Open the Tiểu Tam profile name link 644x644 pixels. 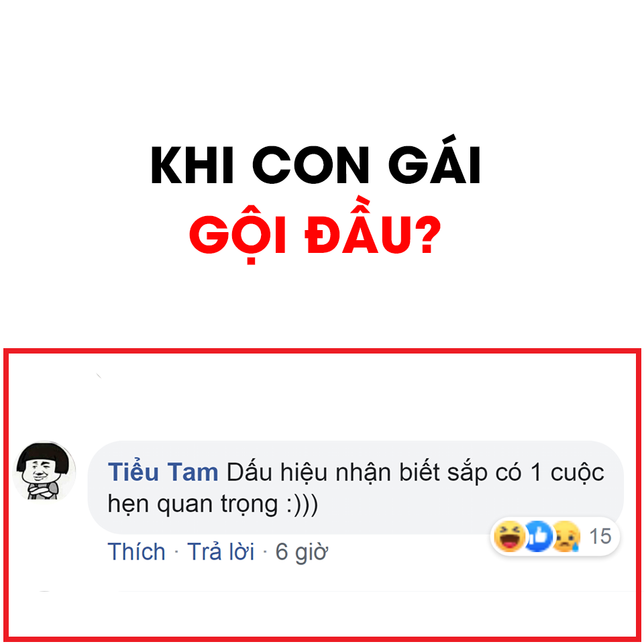coord(162,472)
